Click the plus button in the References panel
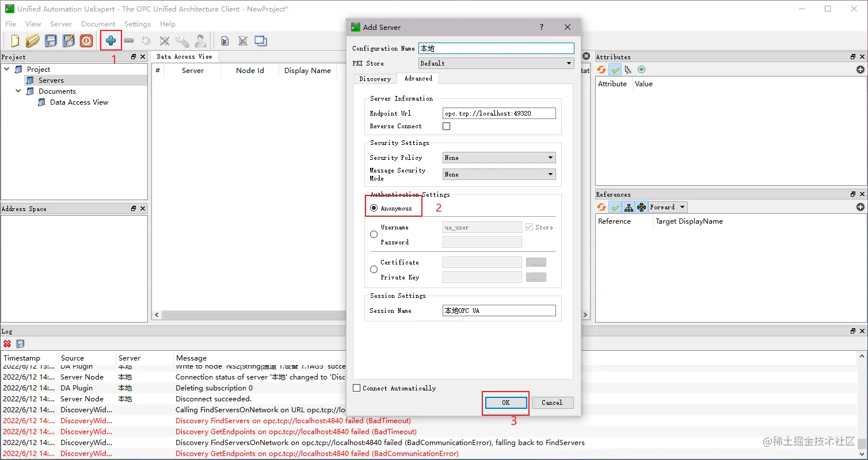 point(861,207)
